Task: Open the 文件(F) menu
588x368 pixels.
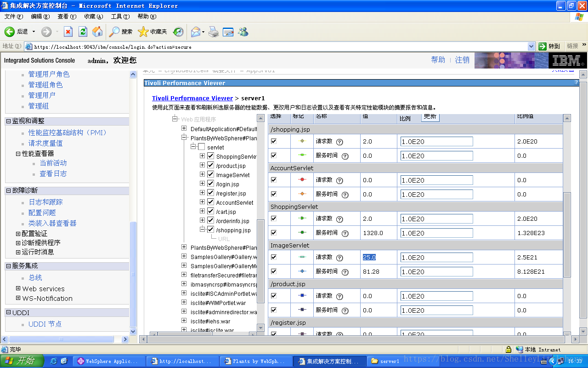Action: click(x=14, y=17)
